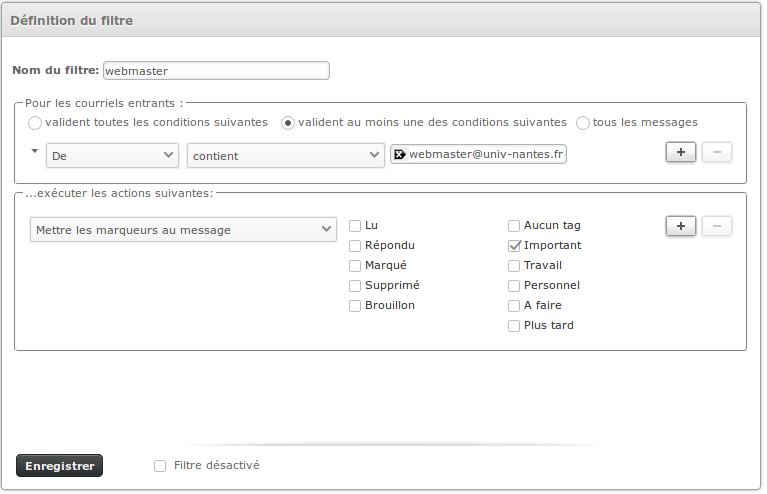Click the small triangle before De dropdown

(x=35, y=151)
